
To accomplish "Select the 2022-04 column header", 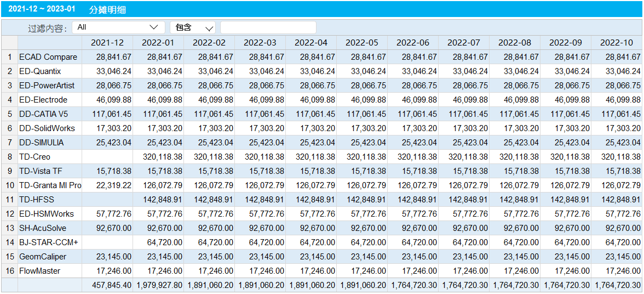I will [311, 43].
